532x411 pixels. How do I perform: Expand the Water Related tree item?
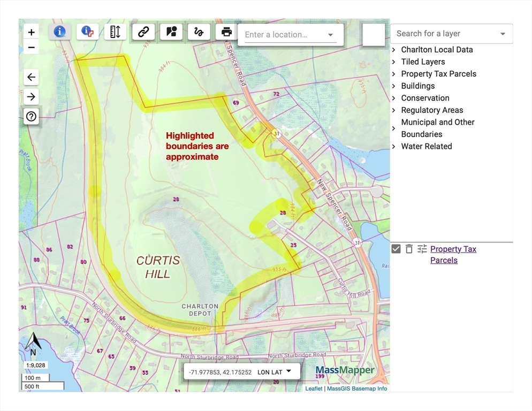(x=394, y=147)
